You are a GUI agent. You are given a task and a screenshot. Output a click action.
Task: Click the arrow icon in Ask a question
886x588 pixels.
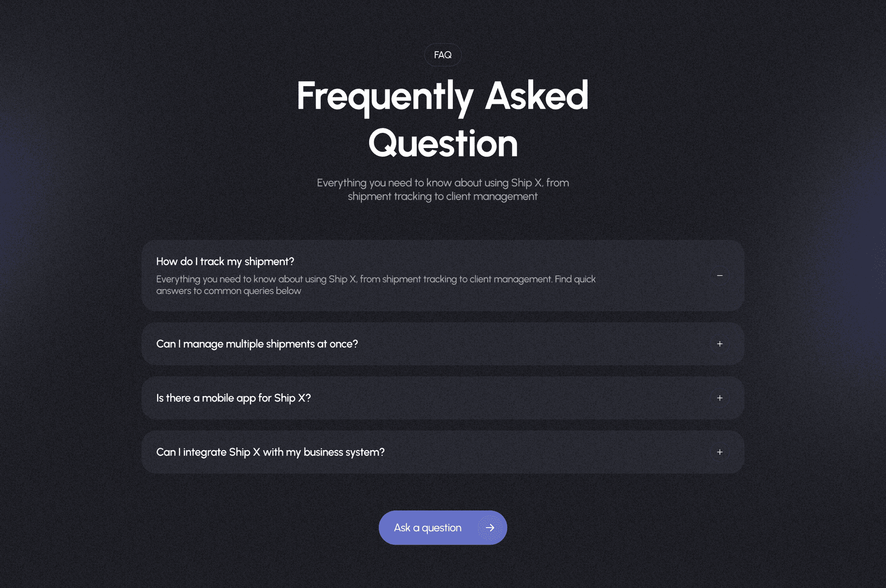490,528
